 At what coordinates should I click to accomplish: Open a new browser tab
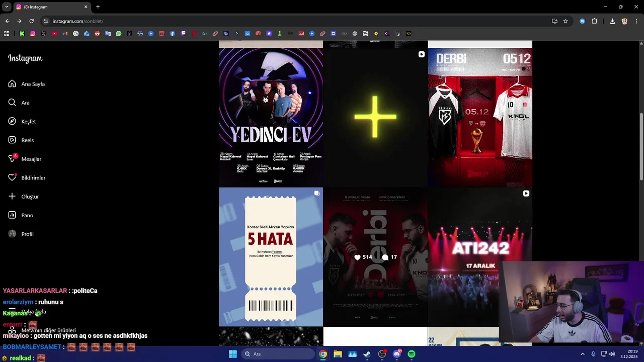point(98,7)
